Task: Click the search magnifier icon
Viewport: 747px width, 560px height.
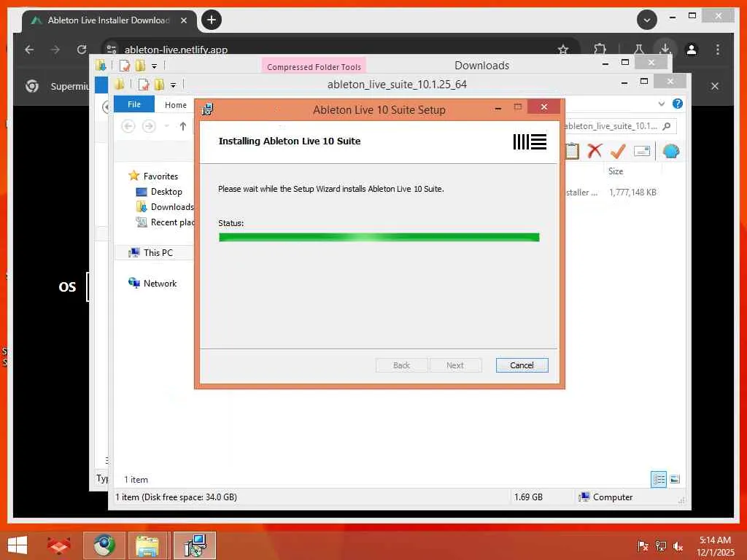Action: coord(667,126)
